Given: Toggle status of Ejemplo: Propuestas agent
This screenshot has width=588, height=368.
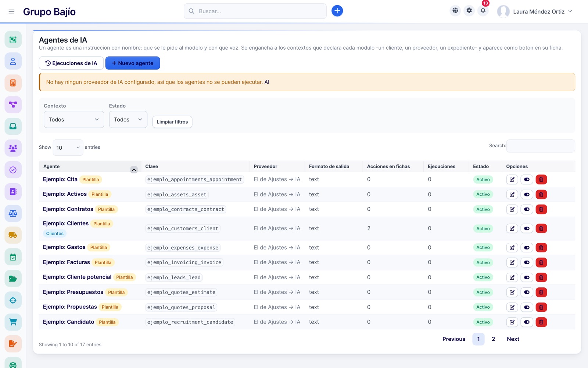Looking at the screenshot, I should (527, 307).
